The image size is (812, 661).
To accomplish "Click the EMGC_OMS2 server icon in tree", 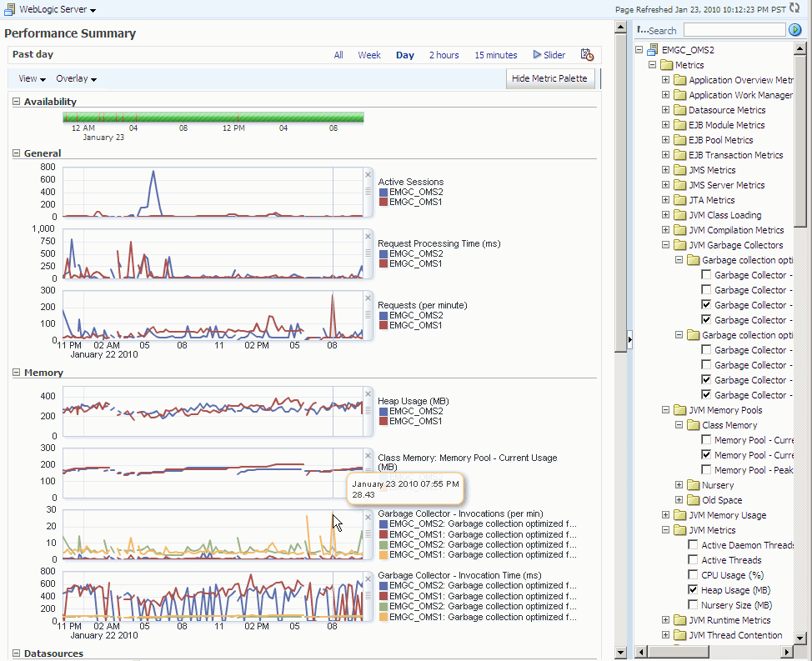I will [x=653, y=50].
